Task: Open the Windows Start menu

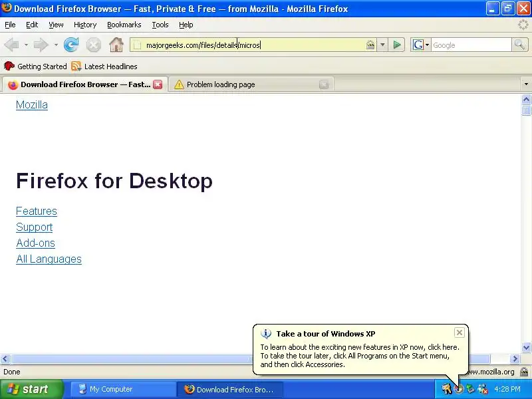Action: pyautogui.click(x=31, y=389)
